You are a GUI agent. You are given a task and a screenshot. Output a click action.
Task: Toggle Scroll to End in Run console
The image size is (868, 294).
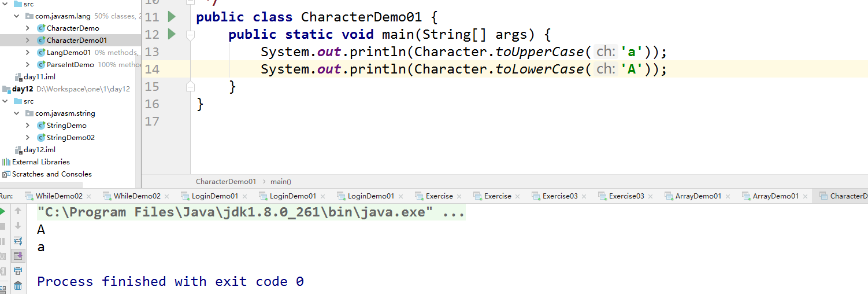tap(18, 256)
